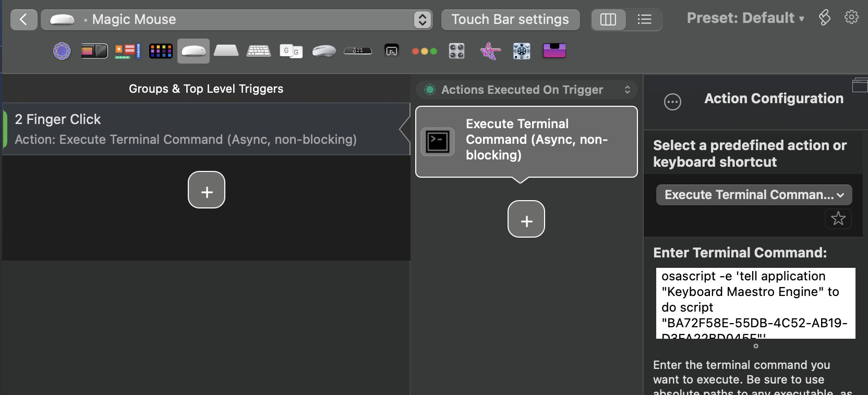868x395 pixels.
Task: Open the Magic Mouse app selector dropdown
Action: [x=237, y=20]
